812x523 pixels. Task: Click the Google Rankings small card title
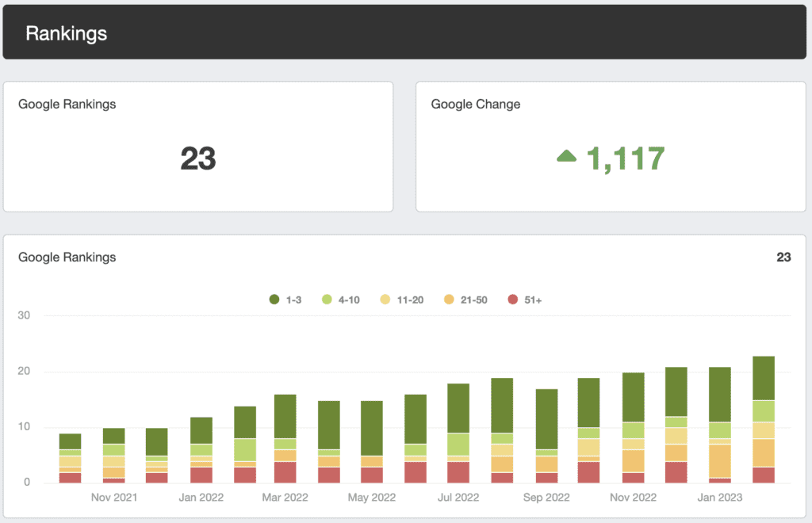pos(67,104)
